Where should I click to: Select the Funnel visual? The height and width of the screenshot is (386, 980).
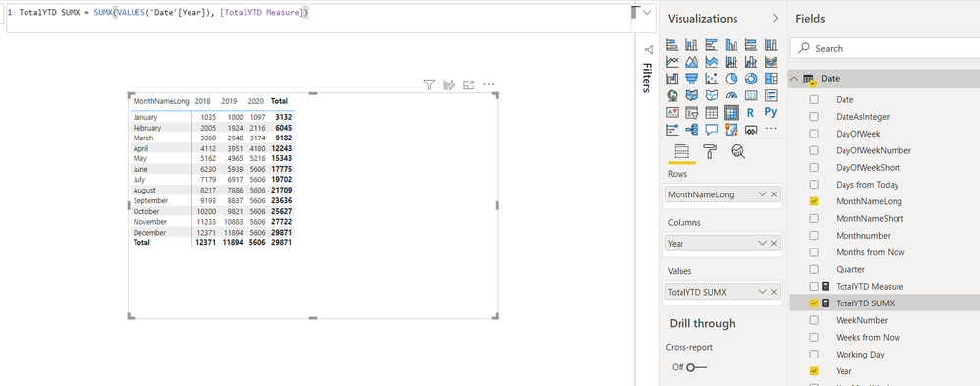[x=692, y=79]
